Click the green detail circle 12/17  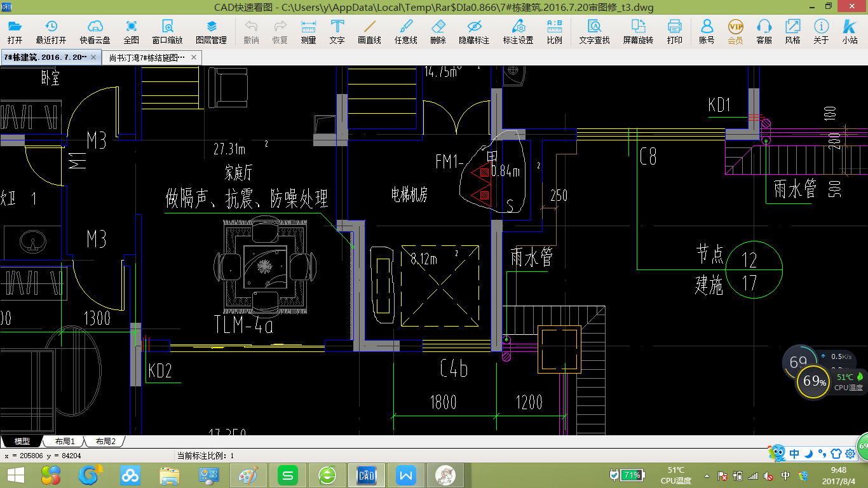[x=754, y=271]
